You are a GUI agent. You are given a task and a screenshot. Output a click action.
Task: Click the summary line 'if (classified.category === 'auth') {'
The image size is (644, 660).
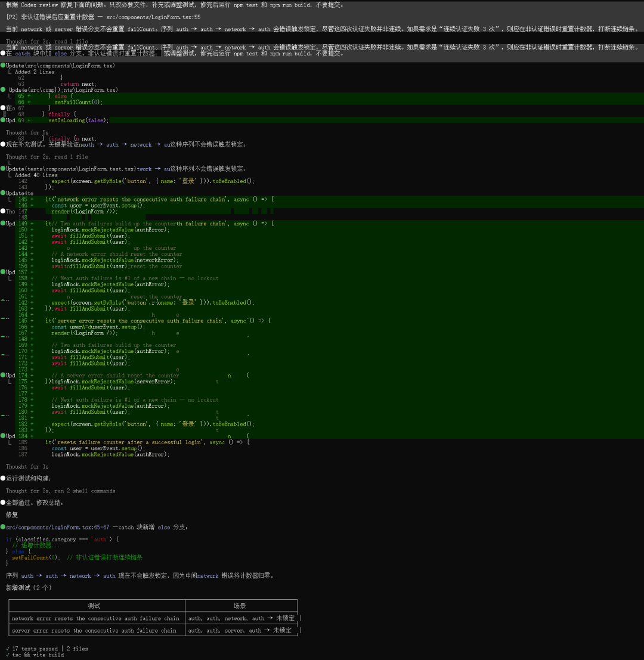point(62,540)
